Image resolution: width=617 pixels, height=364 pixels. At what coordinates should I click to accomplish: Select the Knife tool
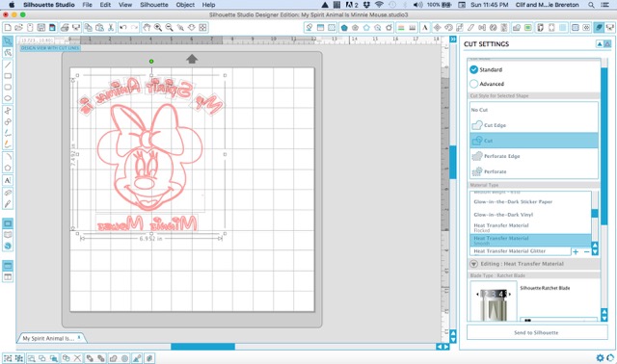click(8, 204)
